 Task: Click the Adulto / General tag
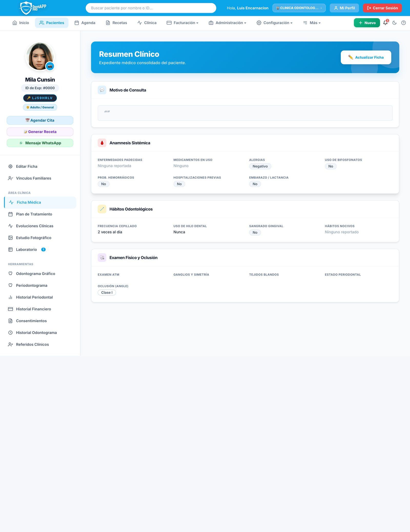[40, 107]
